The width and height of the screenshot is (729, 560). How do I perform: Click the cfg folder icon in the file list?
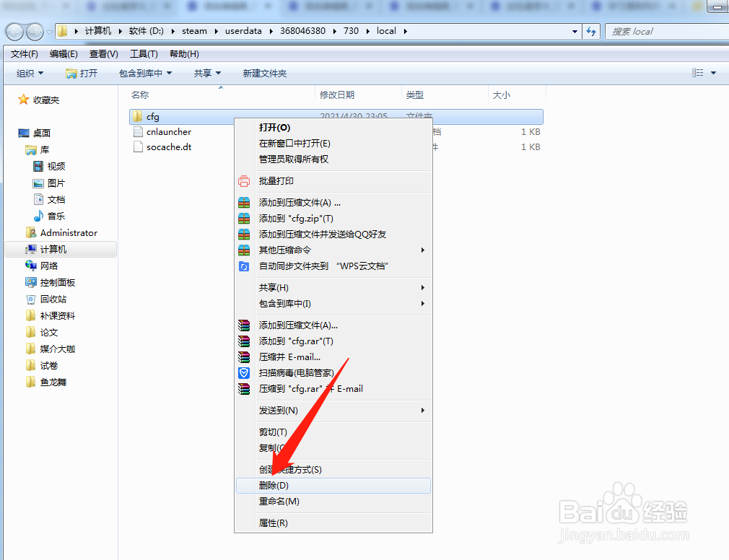[x=137, y=116]
